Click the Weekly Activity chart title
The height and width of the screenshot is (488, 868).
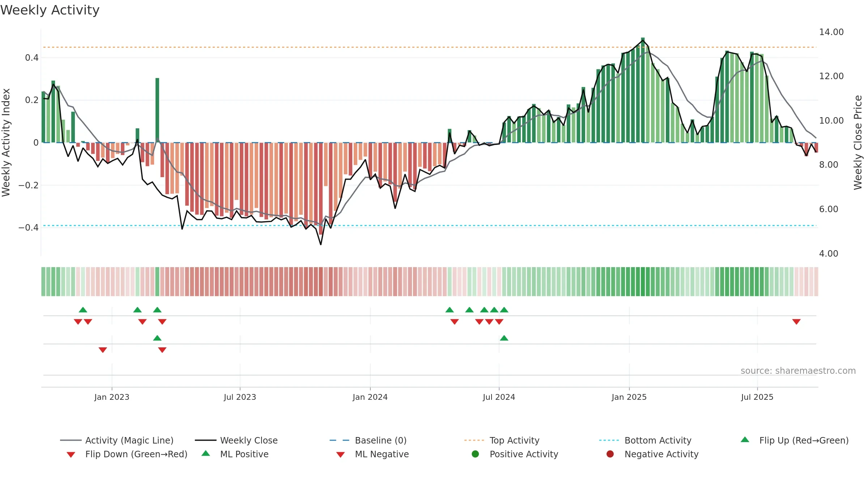click(x=50, y=10)
